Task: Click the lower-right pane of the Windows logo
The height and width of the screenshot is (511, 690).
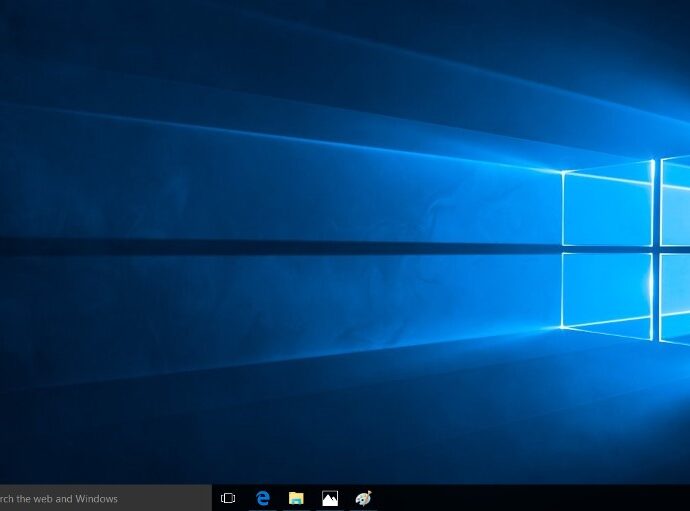Action: click(676, 296)
